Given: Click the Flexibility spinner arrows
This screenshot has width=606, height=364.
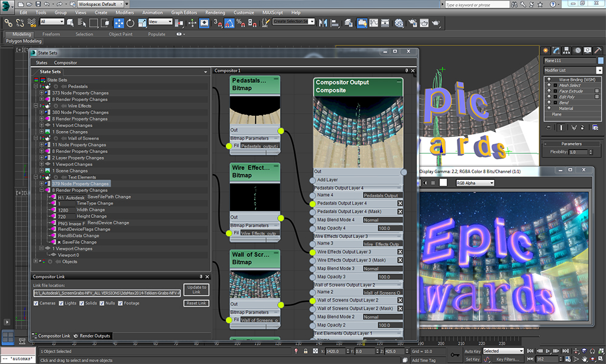Looking at the screenshot, I should (x=590, y=152).
